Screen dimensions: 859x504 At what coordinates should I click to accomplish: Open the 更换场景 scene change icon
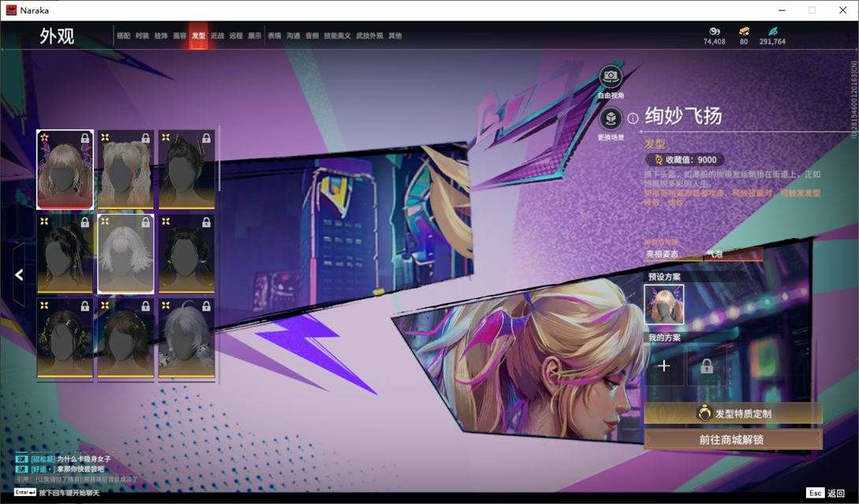click(611, 119)
